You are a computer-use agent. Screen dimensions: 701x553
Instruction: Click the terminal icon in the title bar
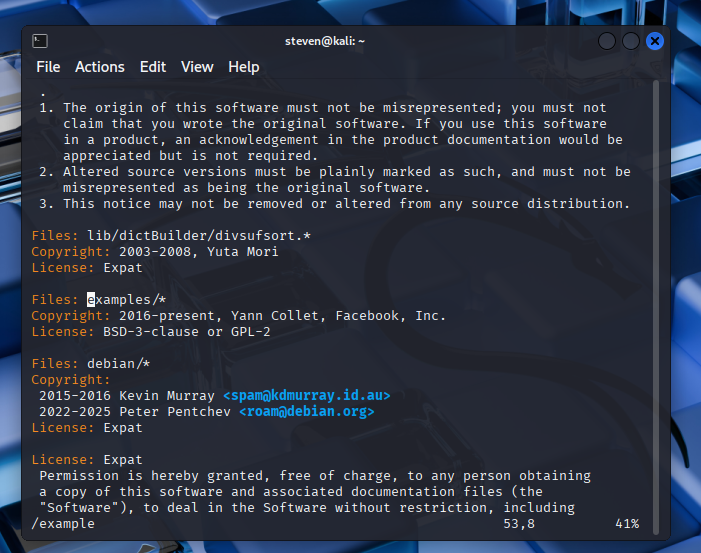coord(40,41)
